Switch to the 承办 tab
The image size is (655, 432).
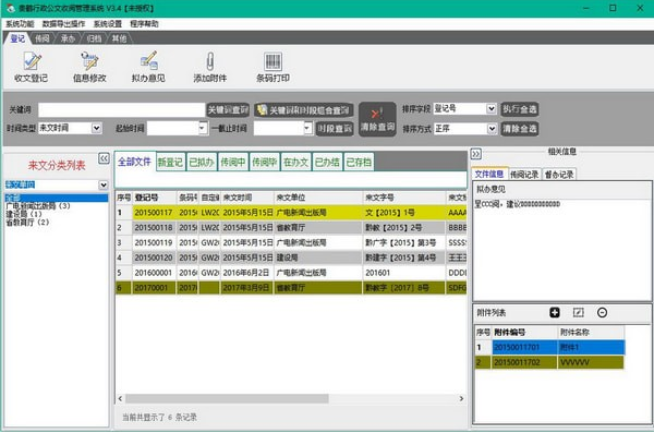click(x=68, y=39)
